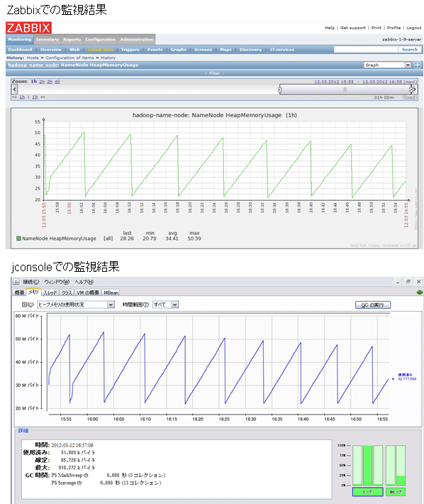The image size is (424, 504).
Task: Open the 接続 menu in jconsole
Action: [x=30, y=282]
